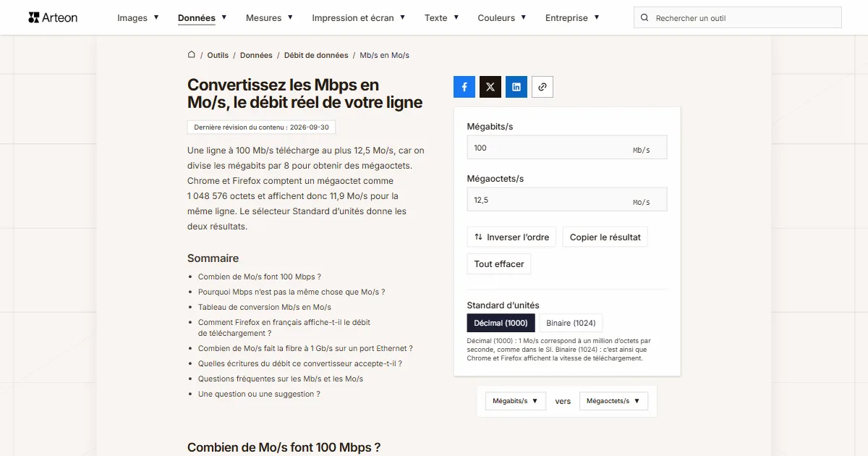The height and width of the screenshot is (456, 868).
Task: Jump to Tableau de conversion Mb/s en Mo/s
Action: pyautogui.click(x=265, y=307)
